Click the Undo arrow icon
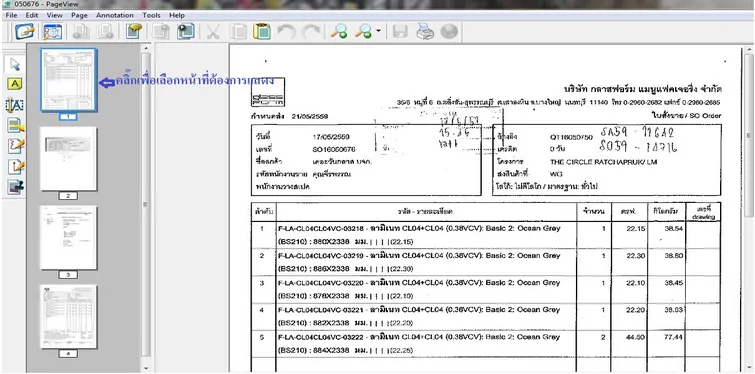Viewport: 755px width, 374px height. tap(287, 32)
